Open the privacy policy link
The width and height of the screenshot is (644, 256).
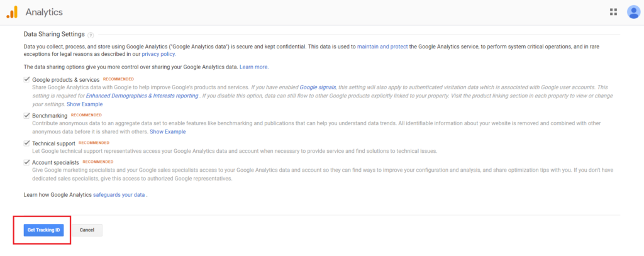[158, 54]
